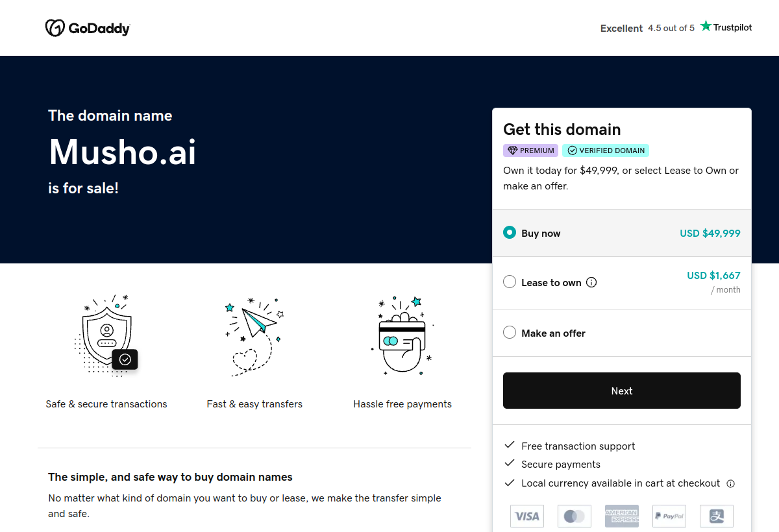This screenshot has width=779, height=532.
Task: Select the Make an offer radio option
Action: pos(510,333)
